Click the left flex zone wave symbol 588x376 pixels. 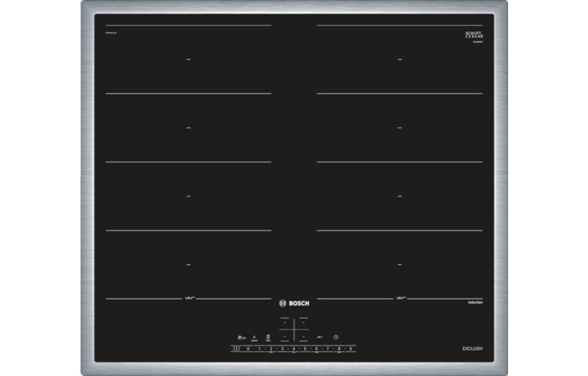point(190,298)
